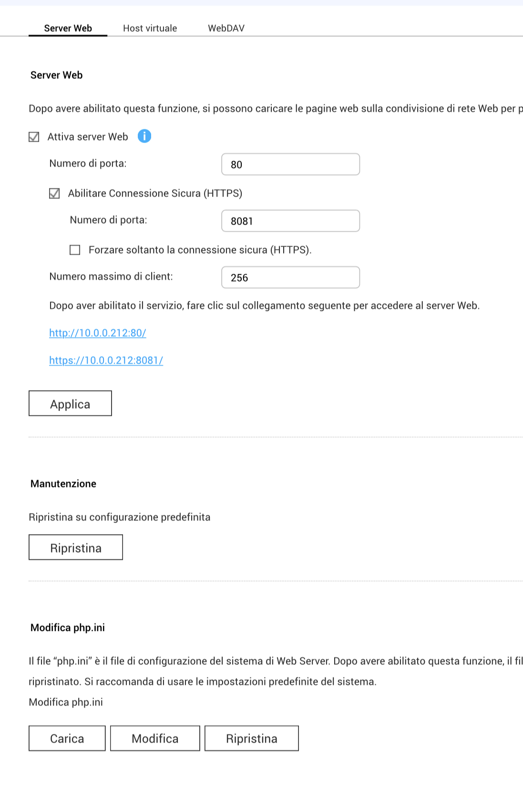Click Ripristina under Manutenzione
Screen dimensions: 523x812
[76, 547]
